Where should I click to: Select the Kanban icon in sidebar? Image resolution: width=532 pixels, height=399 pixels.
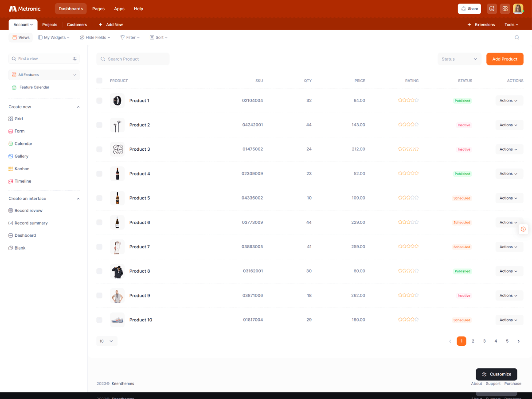[11, 169]
